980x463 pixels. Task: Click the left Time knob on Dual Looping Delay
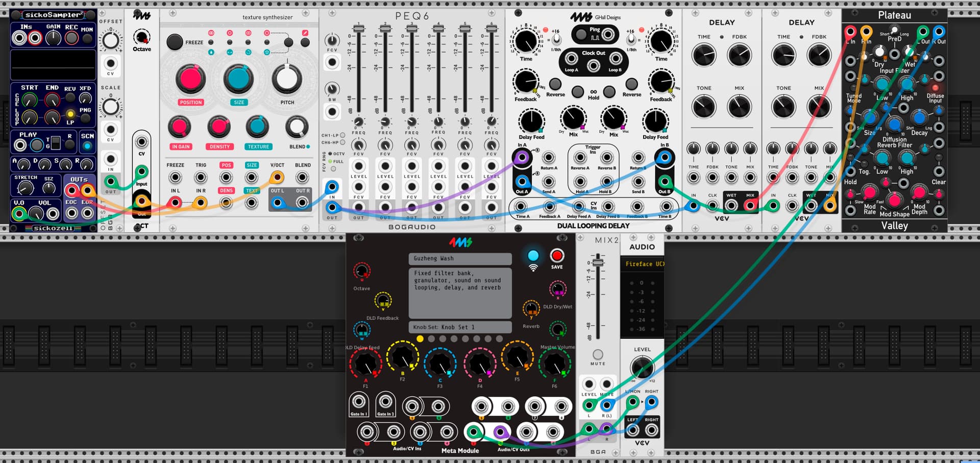click(526, 41)
